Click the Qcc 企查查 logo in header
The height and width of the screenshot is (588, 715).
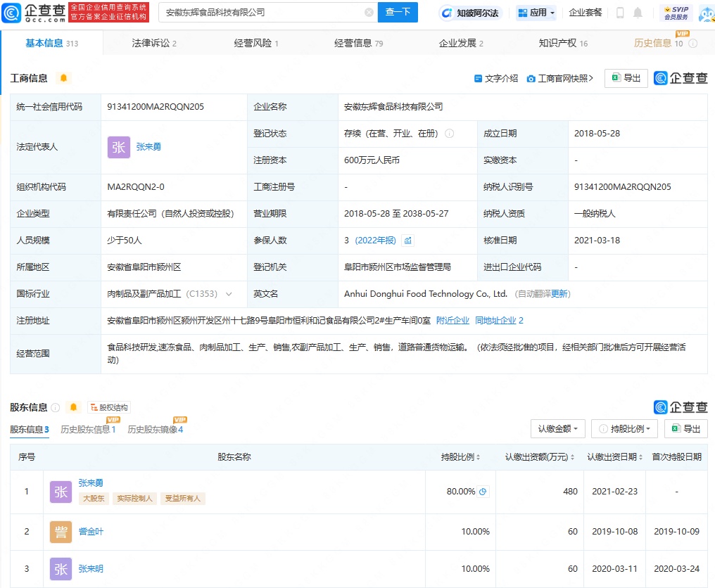(34, 12)
